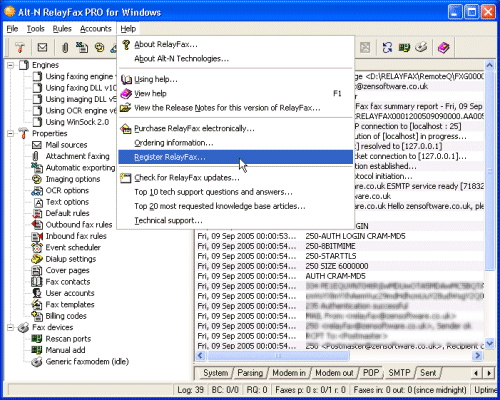Switch to the Sent tab

coord(428,373)
